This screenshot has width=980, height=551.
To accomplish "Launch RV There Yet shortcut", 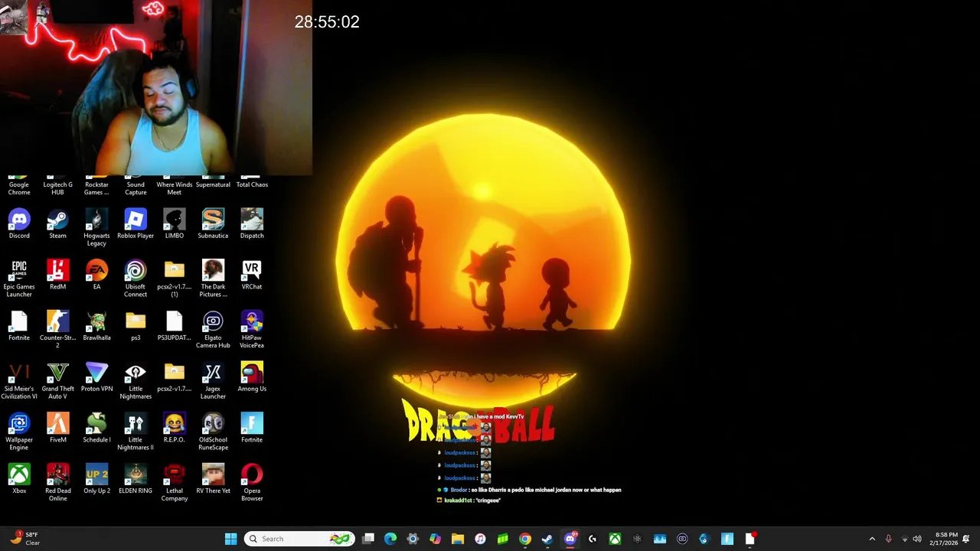I will [x=213, y=479].
